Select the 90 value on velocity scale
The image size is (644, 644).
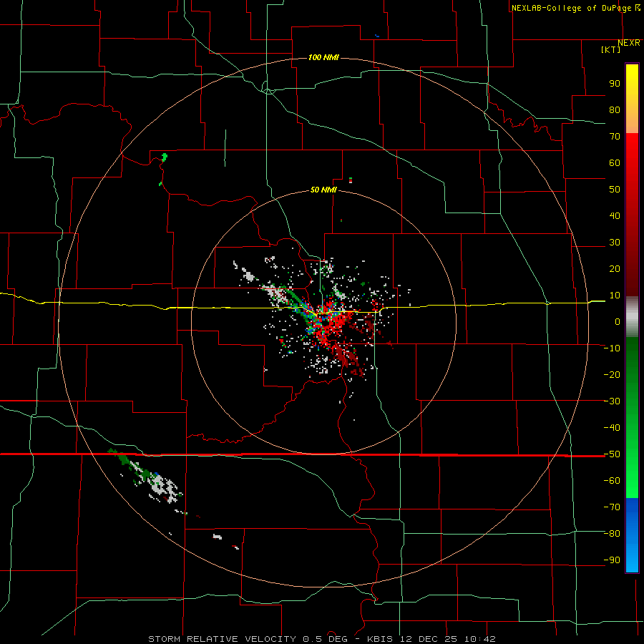(x=615, y=84)
